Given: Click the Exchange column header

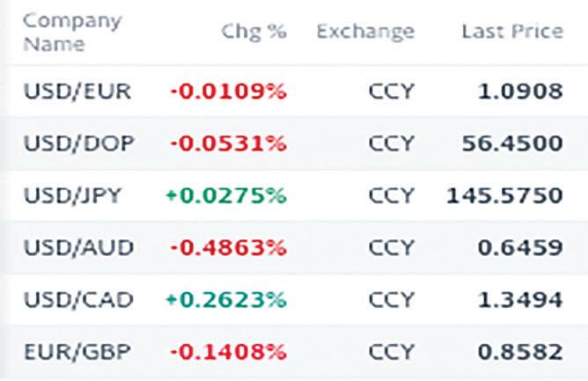Looking at the screenshot, I should (364, 32).
